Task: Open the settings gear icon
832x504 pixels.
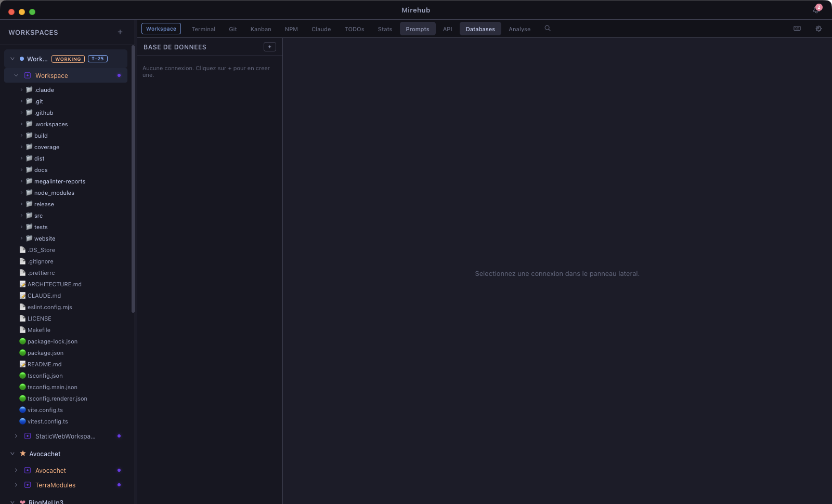Action: click(x=818, y=29)
